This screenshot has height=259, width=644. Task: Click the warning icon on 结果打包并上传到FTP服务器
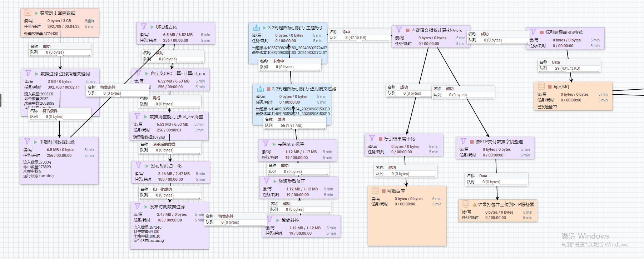pos(475,205)
